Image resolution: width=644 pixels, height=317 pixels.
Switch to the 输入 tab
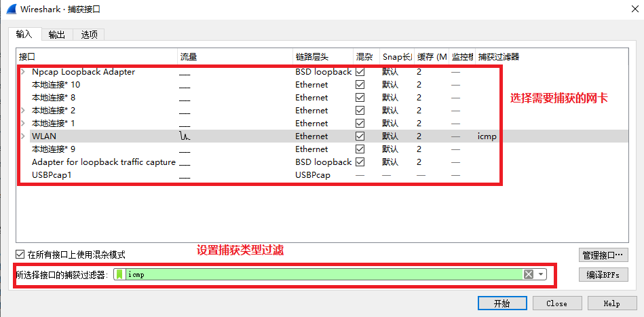pos(24,34)
